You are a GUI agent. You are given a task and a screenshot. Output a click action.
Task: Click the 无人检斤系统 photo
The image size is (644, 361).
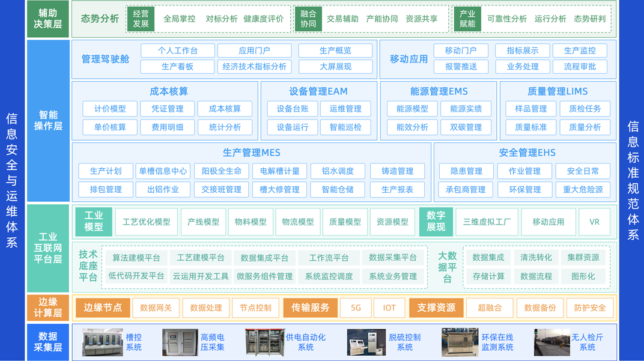(551, 342)
